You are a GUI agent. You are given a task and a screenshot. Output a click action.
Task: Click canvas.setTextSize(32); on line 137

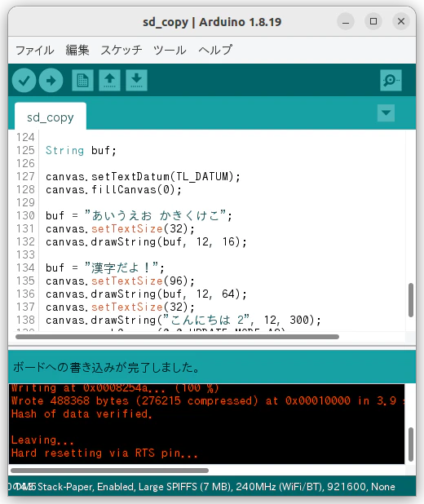(120, 307)
